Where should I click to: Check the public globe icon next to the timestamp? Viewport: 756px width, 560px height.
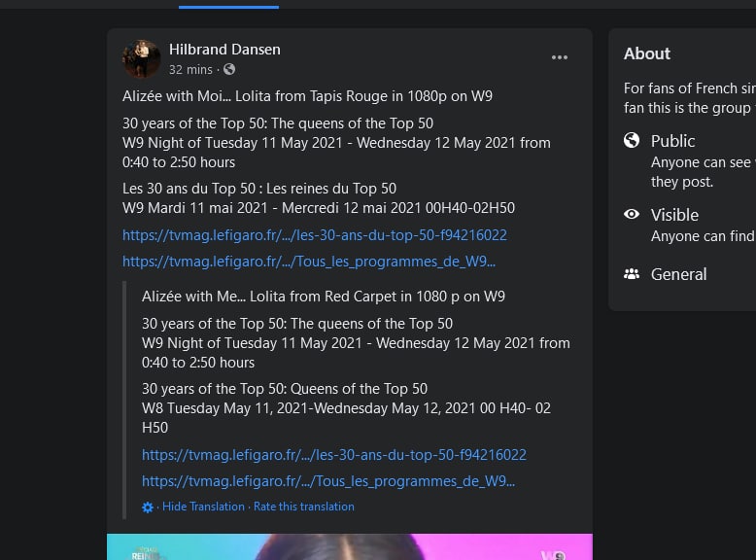click(x=229, y=69)
